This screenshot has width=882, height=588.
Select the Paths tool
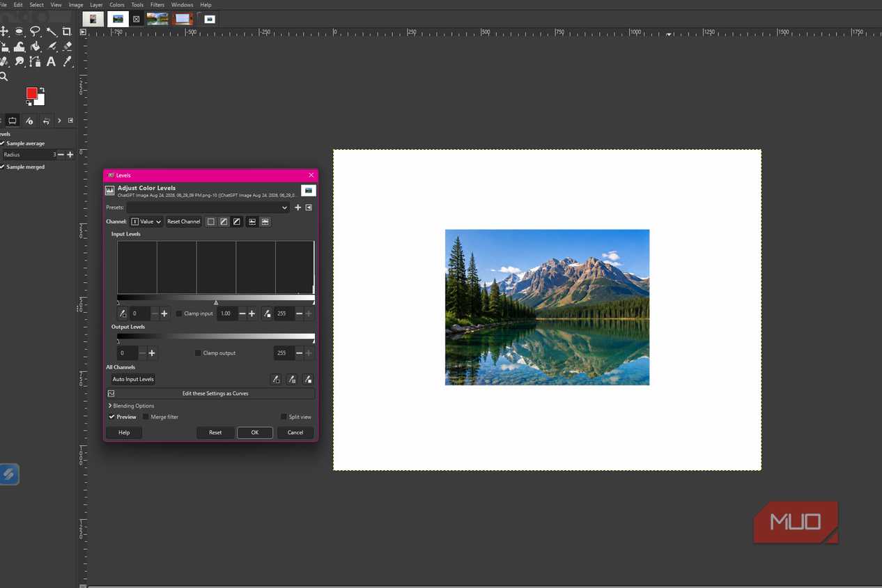click(x=35, y=61)
